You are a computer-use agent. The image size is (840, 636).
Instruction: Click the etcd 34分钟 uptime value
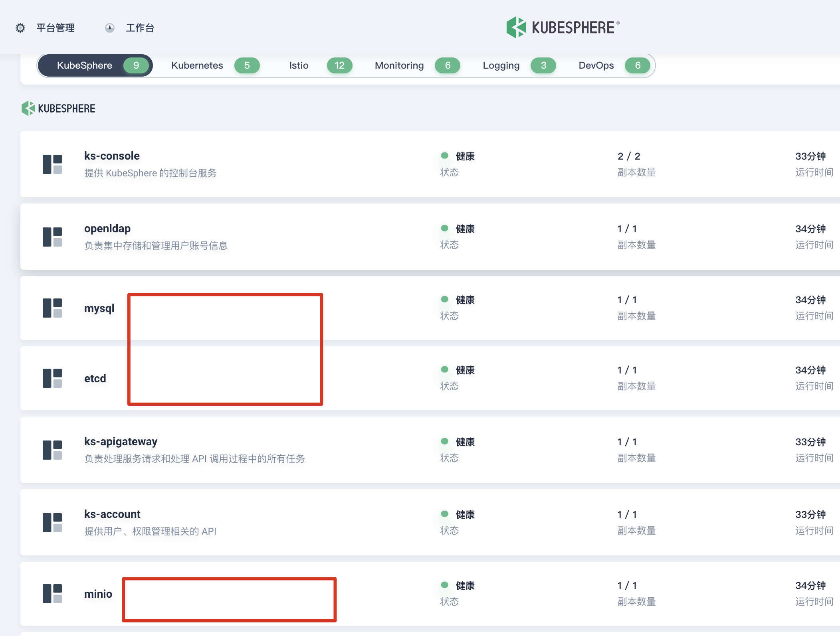coord(810,370)
